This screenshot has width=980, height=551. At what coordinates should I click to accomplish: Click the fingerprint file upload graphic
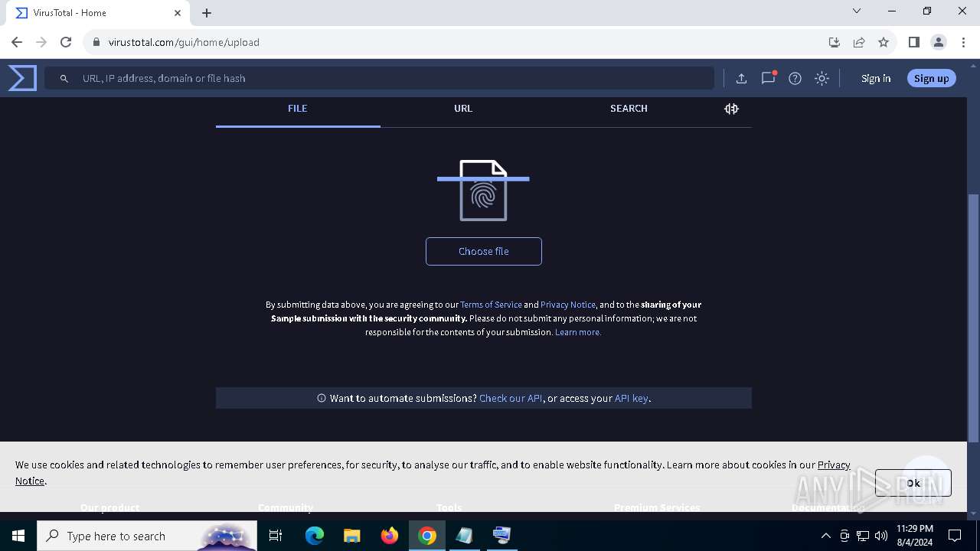483,190
